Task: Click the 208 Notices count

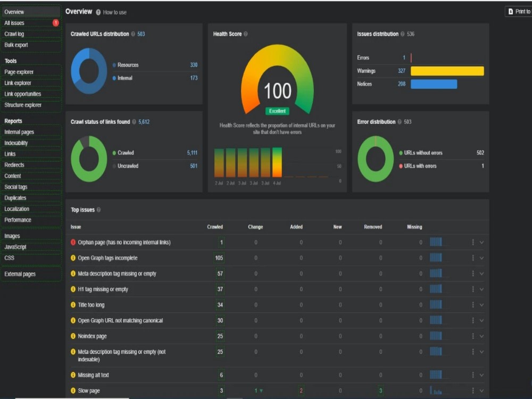Action: [402, 84]
